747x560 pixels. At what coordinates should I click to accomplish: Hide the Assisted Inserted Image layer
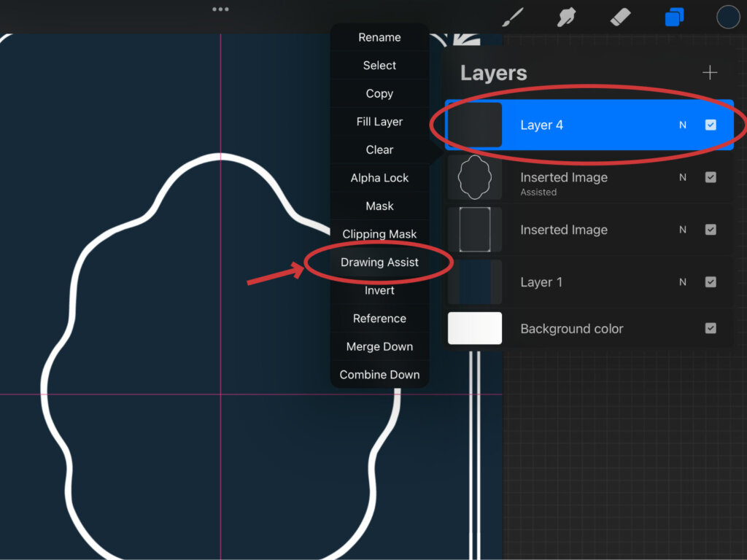coord(711,177)
